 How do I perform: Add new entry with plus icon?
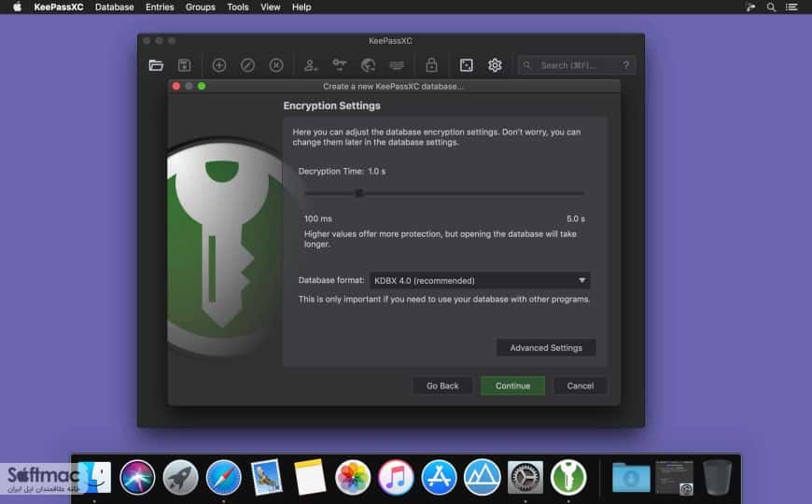[x=219, y=65]
